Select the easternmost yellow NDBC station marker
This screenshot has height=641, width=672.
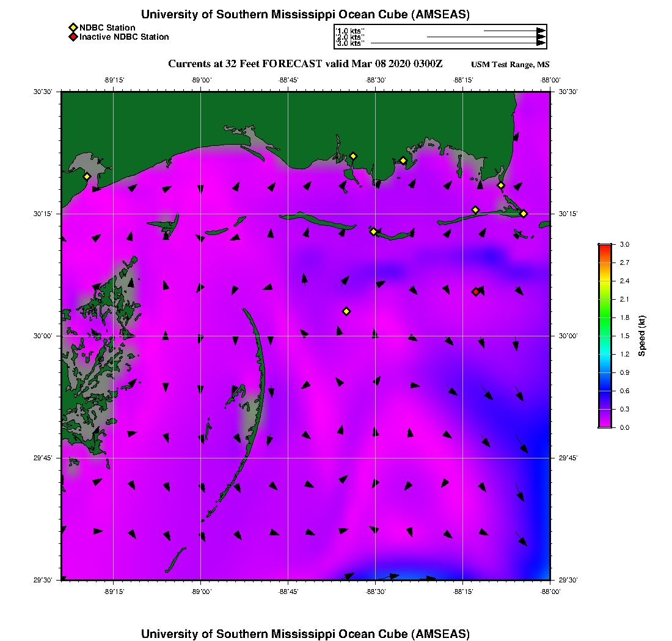point(524,214)
